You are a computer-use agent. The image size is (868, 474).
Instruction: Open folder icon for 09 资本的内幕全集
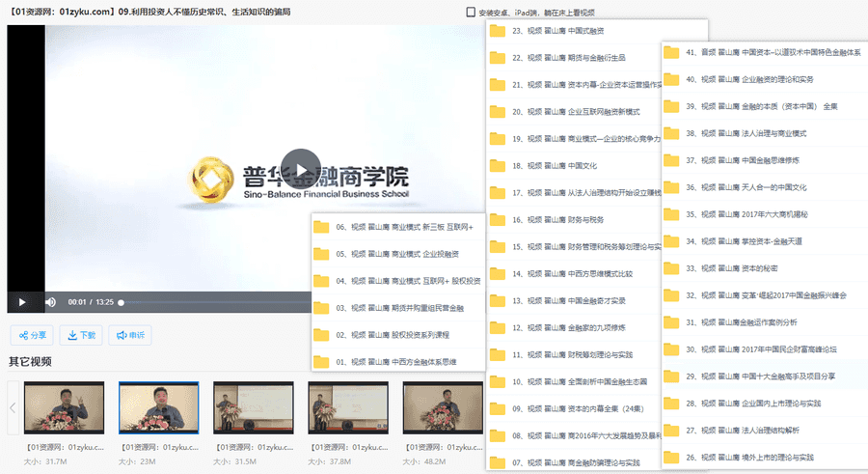(x=498, y=408)
